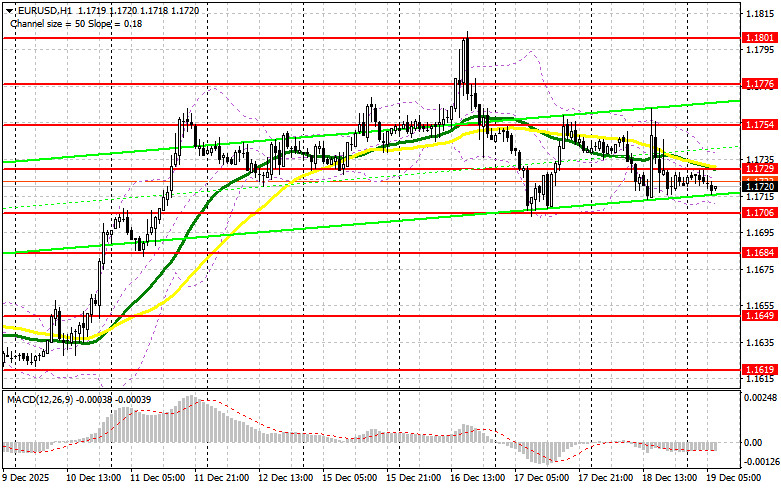Select the red 1.1706 price level label
Image resolution: width=781 pixels, height=489 pixels.
[759, 213]
